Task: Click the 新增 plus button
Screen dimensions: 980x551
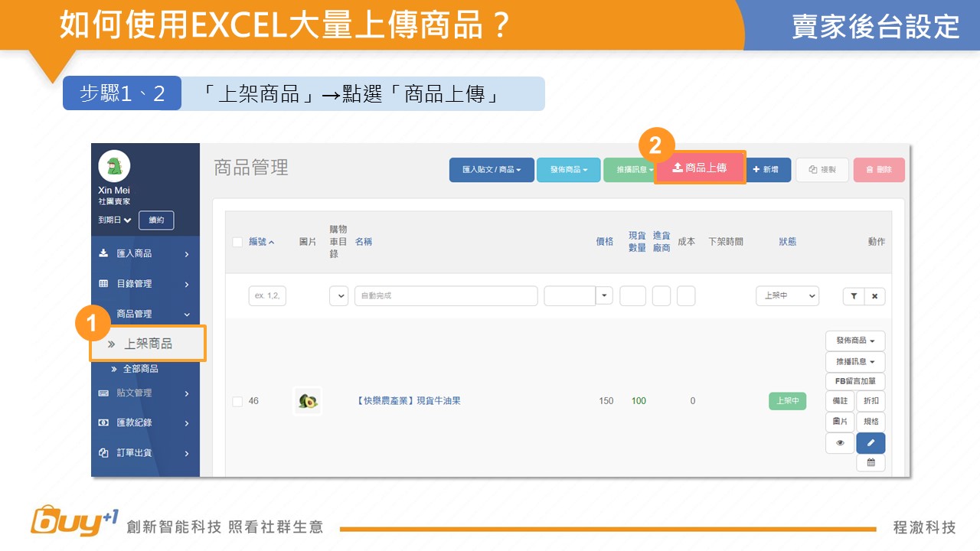Action: pyautogui.click(x=769, y=170)
